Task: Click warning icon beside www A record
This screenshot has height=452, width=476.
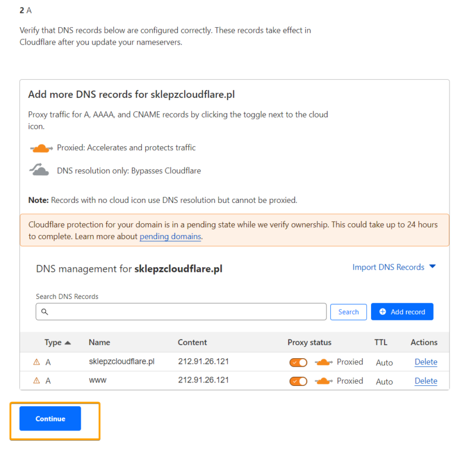Action: point(37,381)
